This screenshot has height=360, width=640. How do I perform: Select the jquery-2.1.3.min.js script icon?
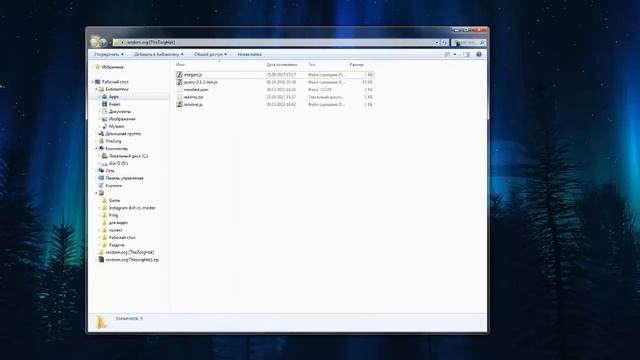(x=179, y=82)
